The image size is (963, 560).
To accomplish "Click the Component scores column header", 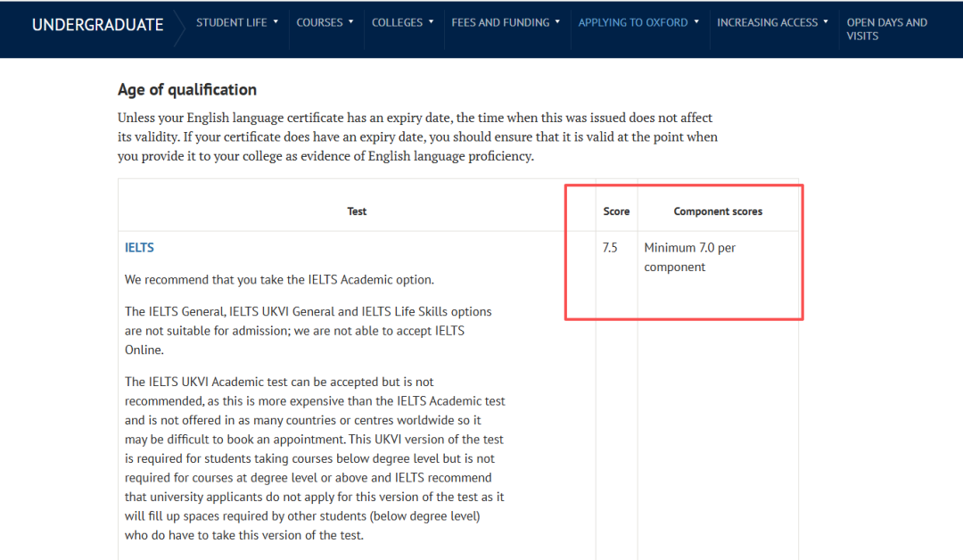I will click(x=718, y=211).
